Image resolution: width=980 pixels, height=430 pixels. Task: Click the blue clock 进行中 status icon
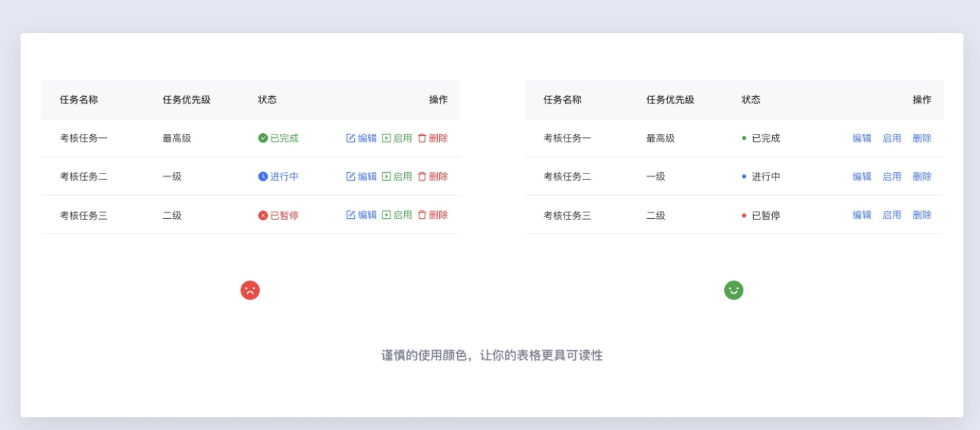pyautogui.click(x=263, y=176)
